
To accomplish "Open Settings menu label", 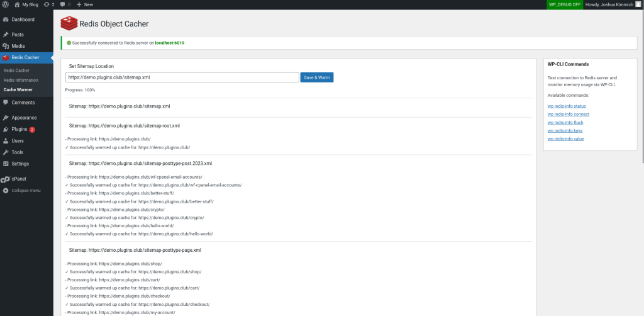I will coord(20,164).
